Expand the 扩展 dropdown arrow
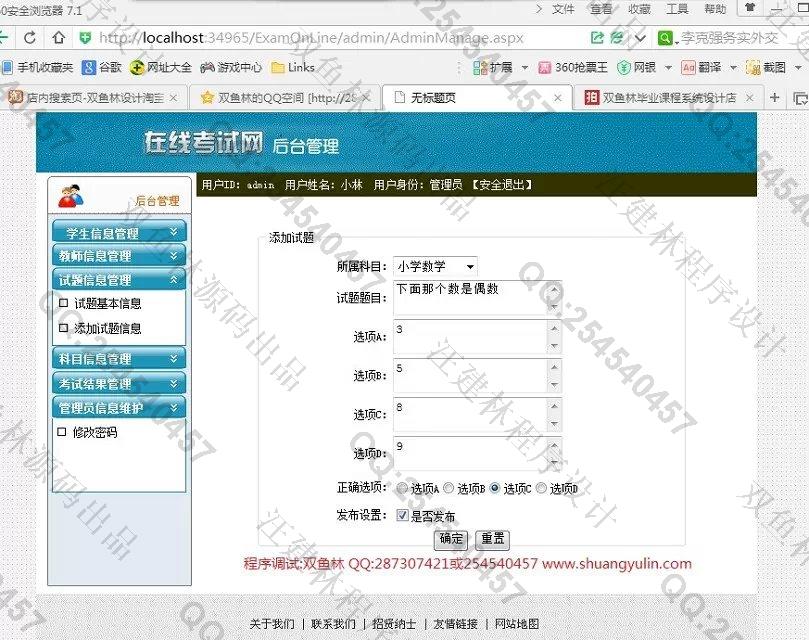The height and width of the screenshot is (640, 809). click(x=525, y=68)
